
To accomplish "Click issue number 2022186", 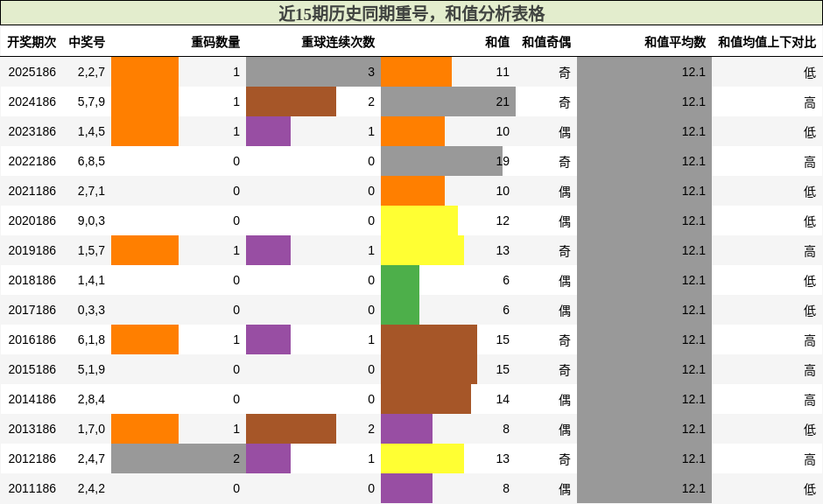I will click(x=32, y=161).
